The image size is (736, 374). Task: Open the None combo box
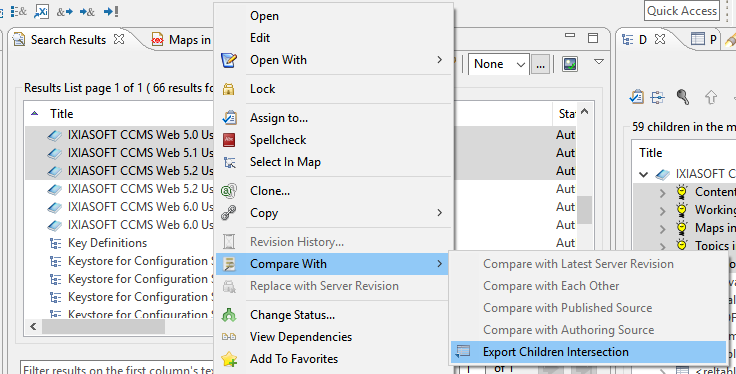coord(499,64)
